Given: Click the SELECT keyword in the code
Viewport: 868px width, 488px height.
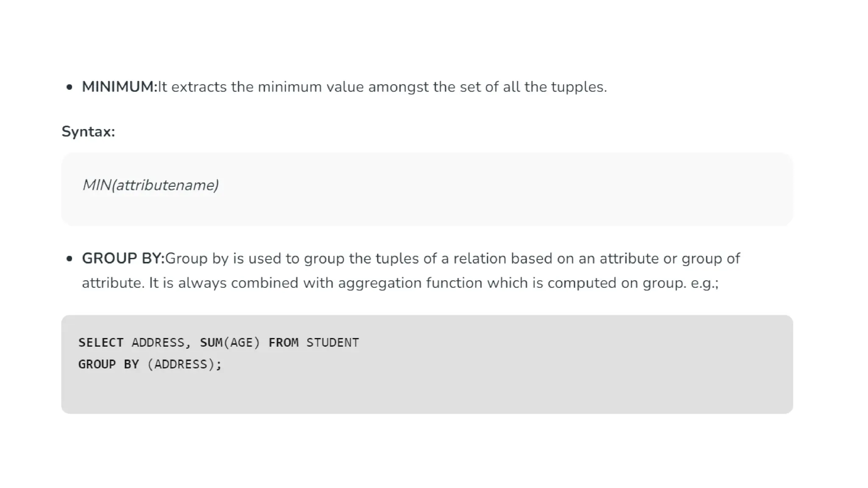Looking at the screenshot, I should click(101, 342).
